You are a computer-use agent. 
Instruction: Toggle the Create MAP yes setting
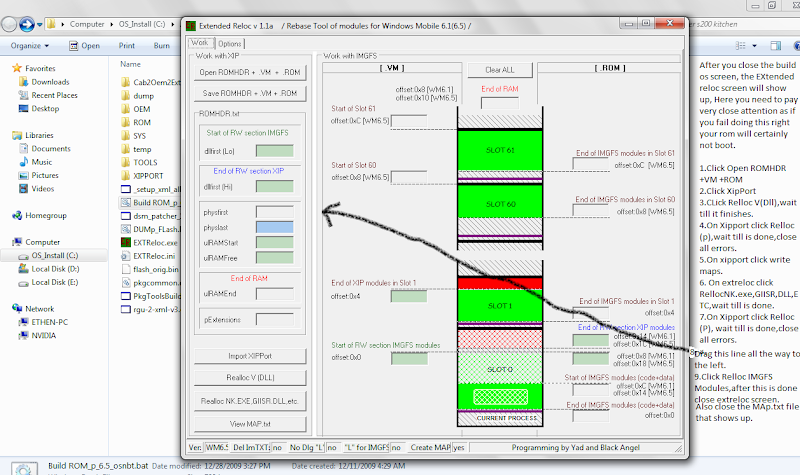tap(459, 447)
